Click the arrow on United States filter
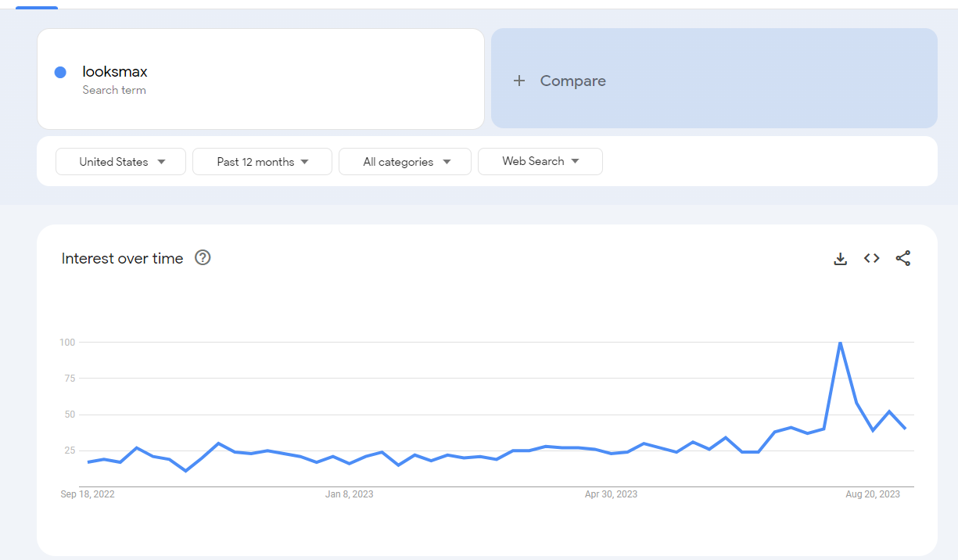The image size is (958, 560). pyautogui.click(x=161, y=162)
